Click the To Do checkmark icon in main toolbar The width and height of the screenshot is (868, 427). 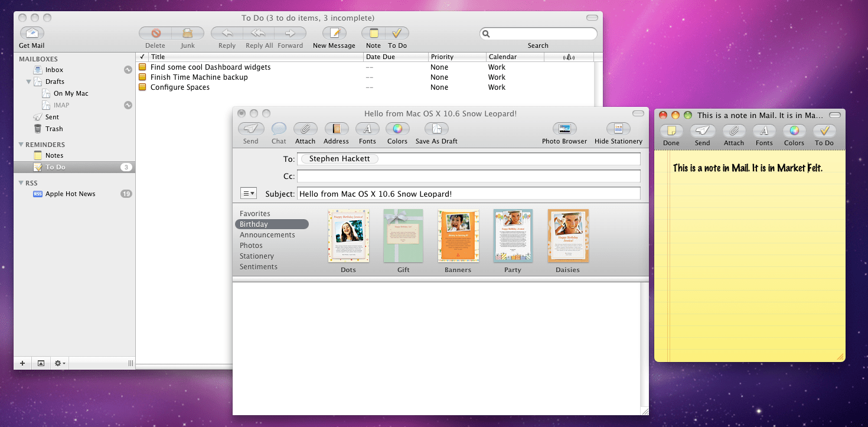(397, 34)
